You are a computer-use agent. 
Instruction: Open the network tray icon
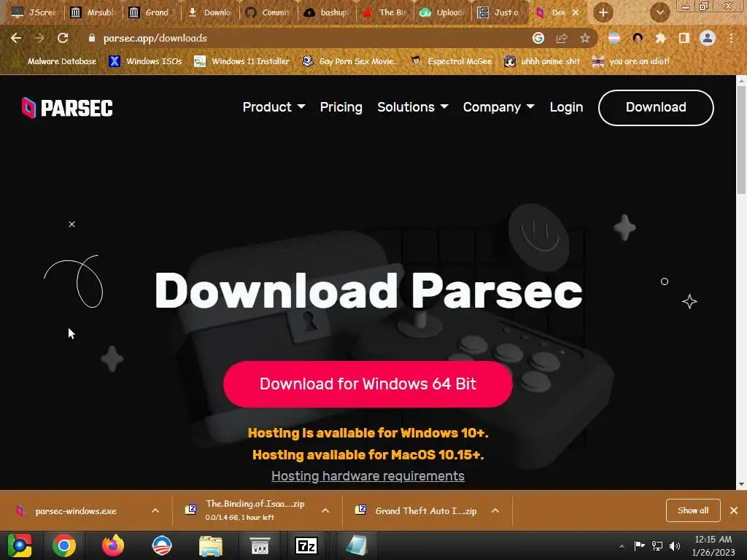[x=657, y=545]
